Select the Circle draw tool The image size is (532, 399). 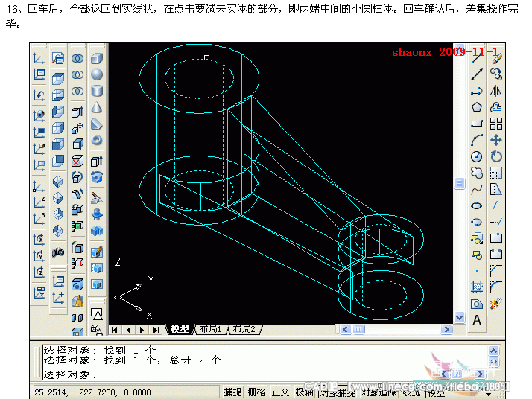(477, 156)
